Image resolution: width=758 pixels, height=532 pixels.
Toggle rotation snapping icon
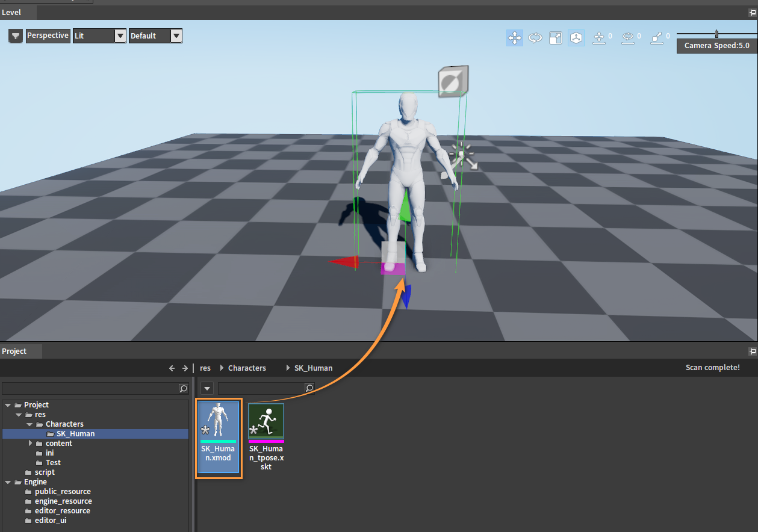628,38
